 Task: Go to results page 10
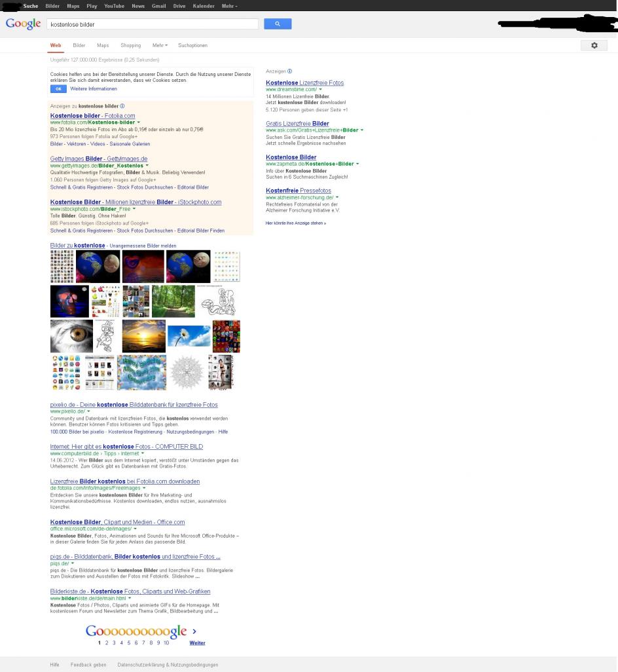pyautogui.click(x=166, y=643)
